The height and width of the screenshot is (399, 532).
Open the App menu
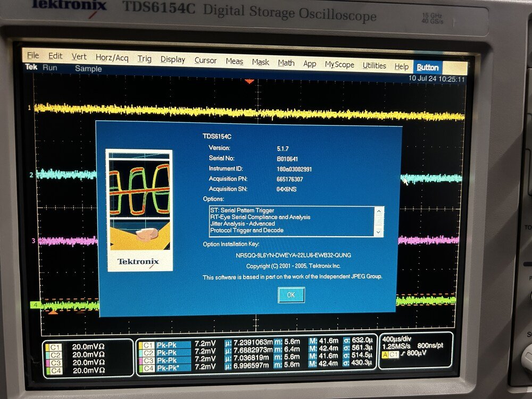310,64
